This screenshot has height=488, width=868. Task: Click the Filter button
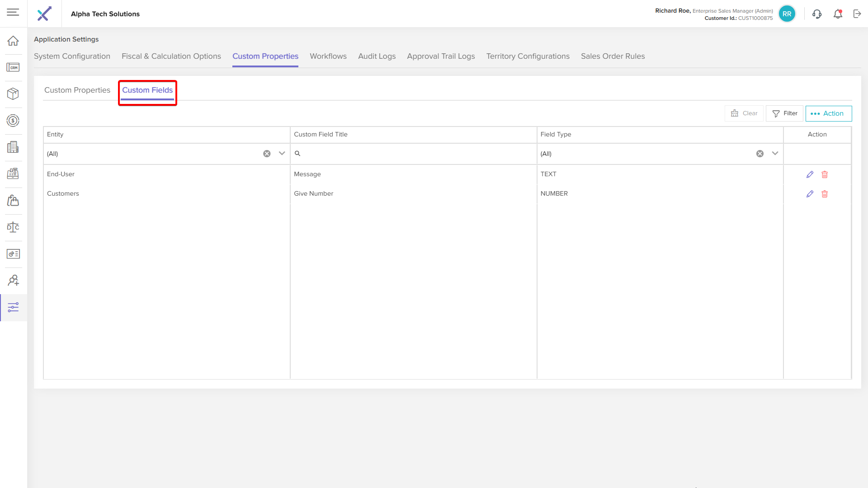point(784,113)
